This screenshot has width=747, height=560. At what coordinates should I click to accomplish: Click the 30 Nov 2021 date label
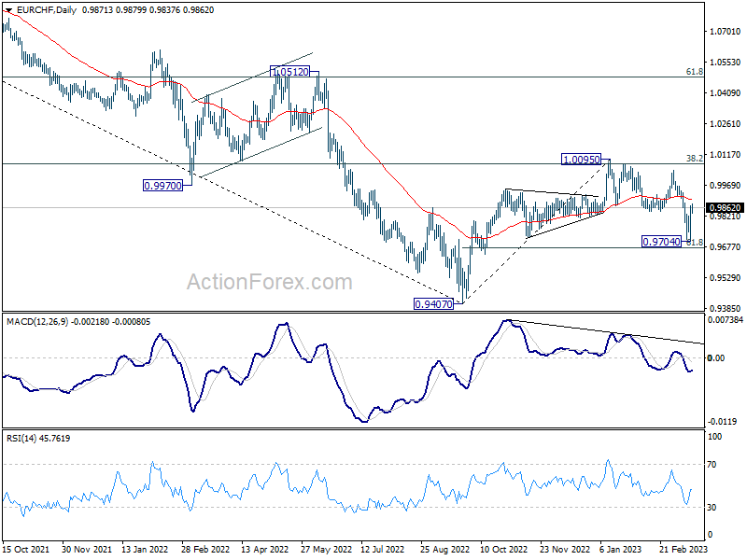tap(86, 550)
